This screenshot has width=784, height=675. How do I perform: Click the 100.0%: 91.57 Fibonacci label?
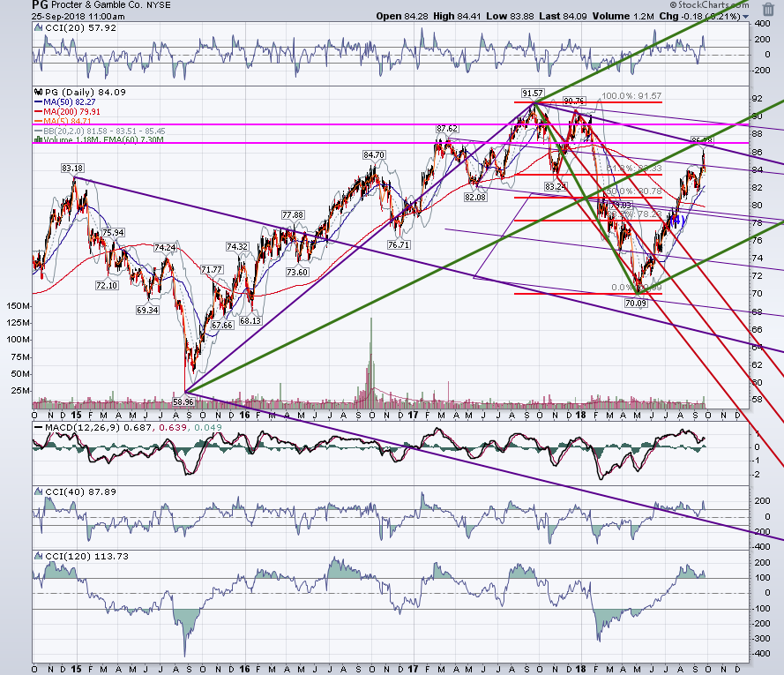pos(631,95)
